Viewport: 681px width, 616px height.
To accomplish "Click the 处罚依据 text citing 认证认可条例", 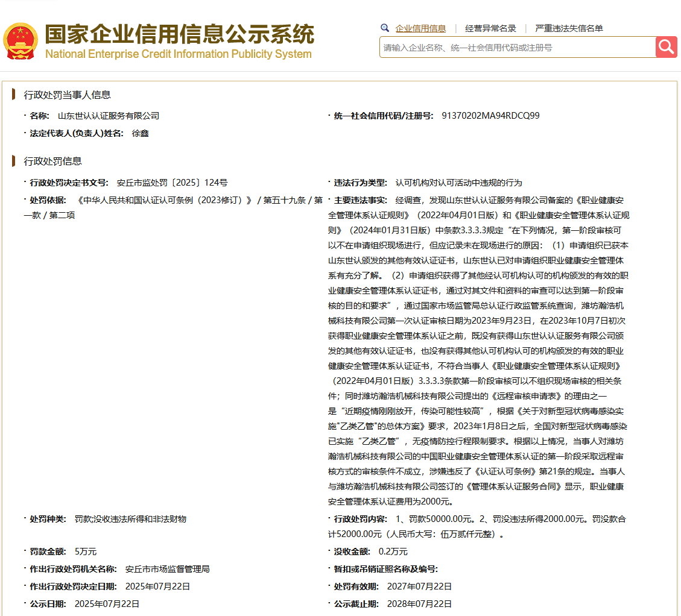I will [173, 208].
